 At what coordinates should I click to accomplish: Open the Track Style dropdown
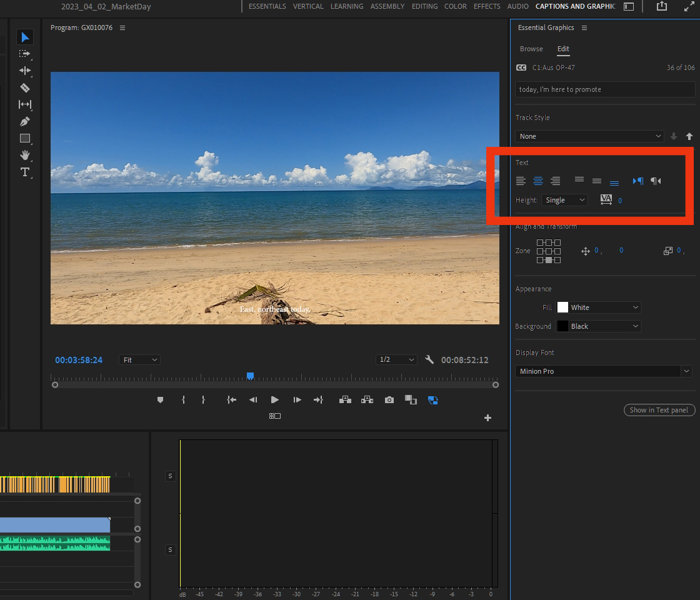point(589,136)
